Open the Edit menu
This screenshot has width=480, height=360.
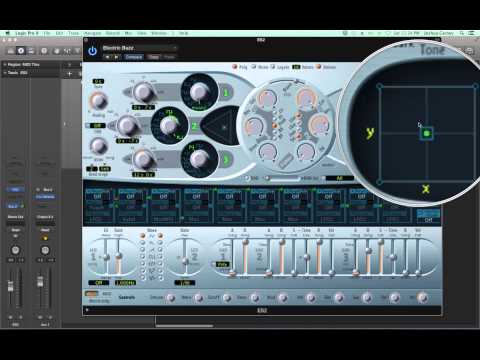59,33
